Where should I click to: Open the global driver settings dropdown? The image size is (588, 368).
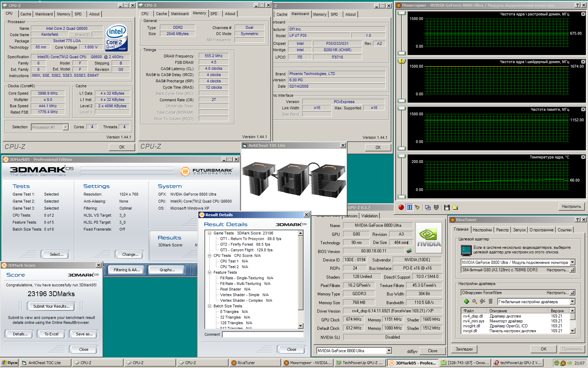573,302
